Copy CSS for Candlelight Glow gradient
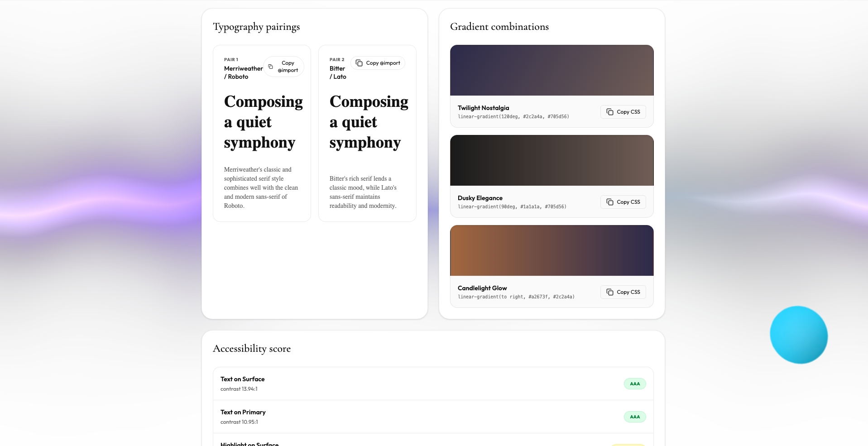868x446 pixels. [x=623, y=292]
